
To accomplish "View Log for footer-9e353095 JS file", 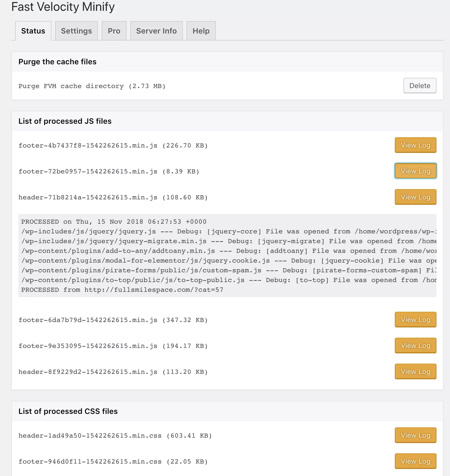I will point(415,346).
